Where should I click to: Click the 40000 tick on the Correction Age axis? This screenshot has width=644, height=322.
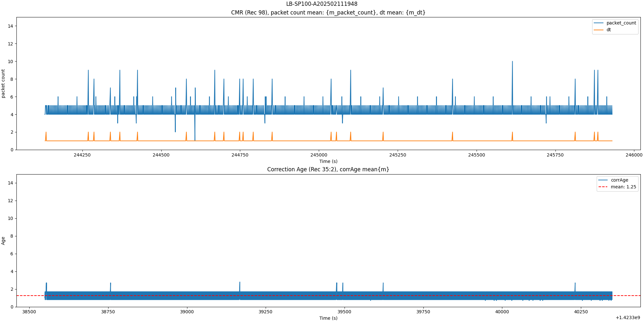click(x=502, y=312)
